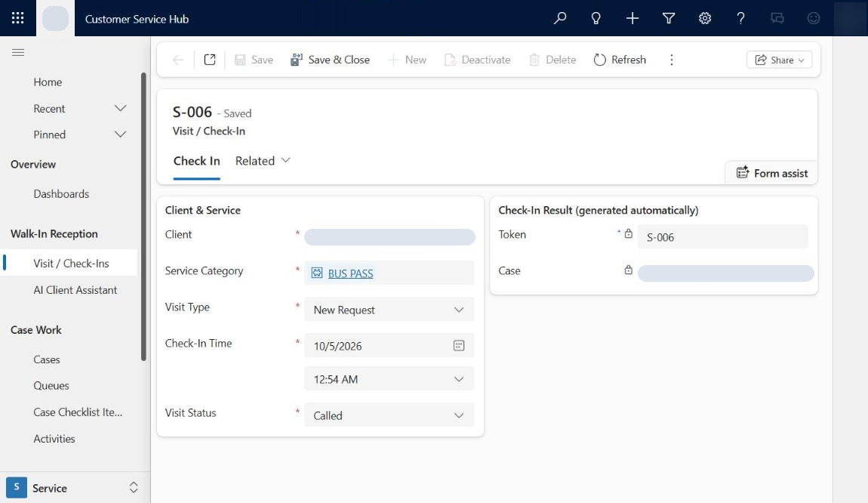The width and height of the screenshot is (868, 503).
Task: Click the lightbulb assistant icon
Action: (x=596, y=18)
